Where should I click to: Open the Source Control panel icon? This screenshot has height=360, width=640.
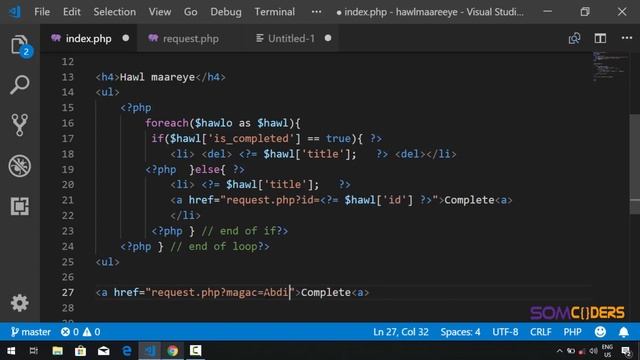20,124
